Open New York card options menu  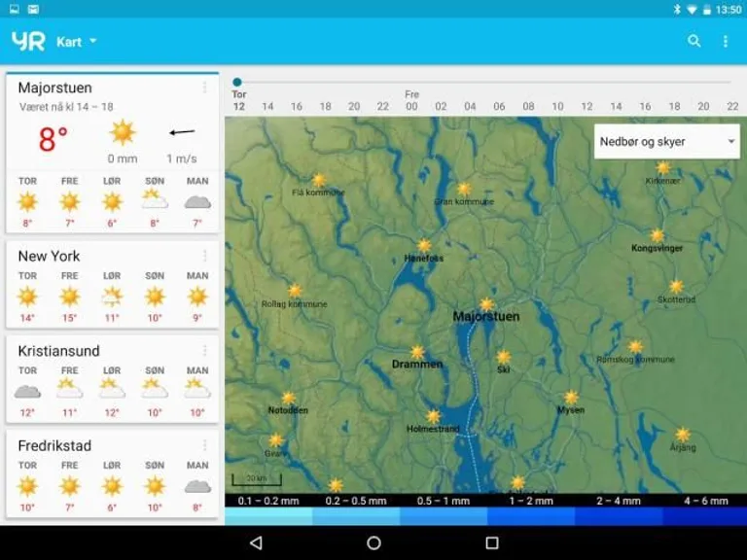click(x=204, y=256)
